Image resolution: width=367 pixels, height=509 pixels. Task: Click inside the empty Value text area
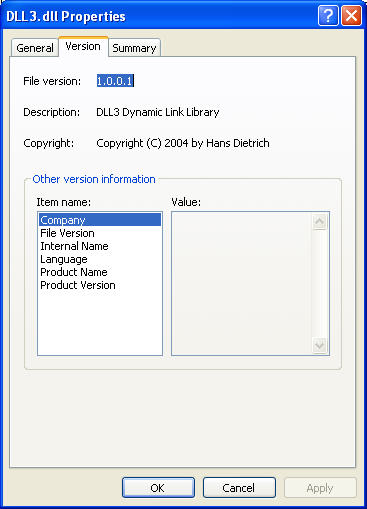242,283
